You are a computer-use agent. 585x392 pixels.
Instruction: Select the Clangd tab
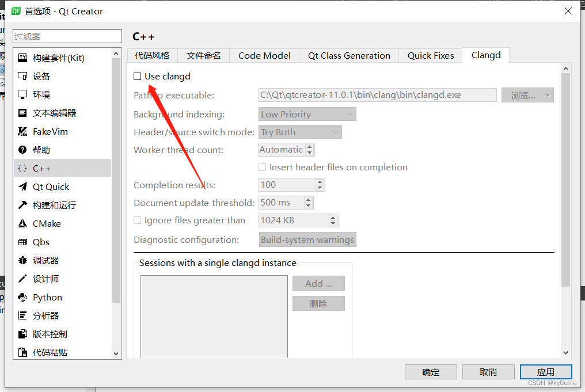point(486,55)
